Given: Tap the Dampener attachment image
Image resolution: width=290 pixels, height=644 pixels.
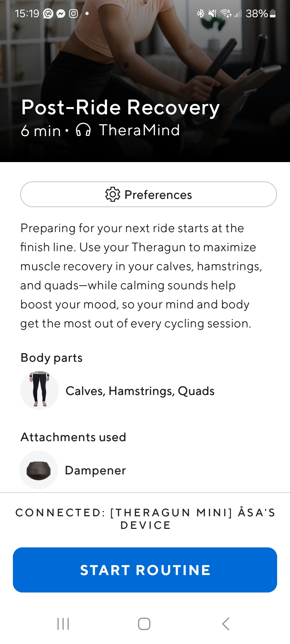Looking at the screenshot, I should [x=39, y=470].
